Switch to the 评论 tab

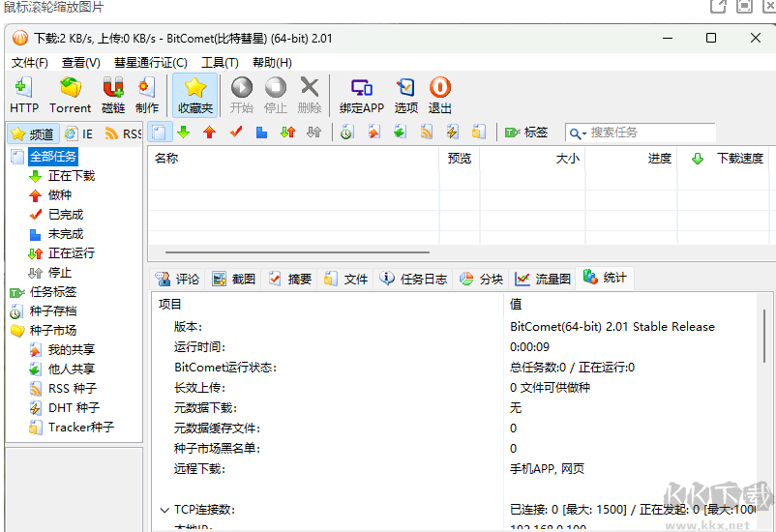point(177,280)
